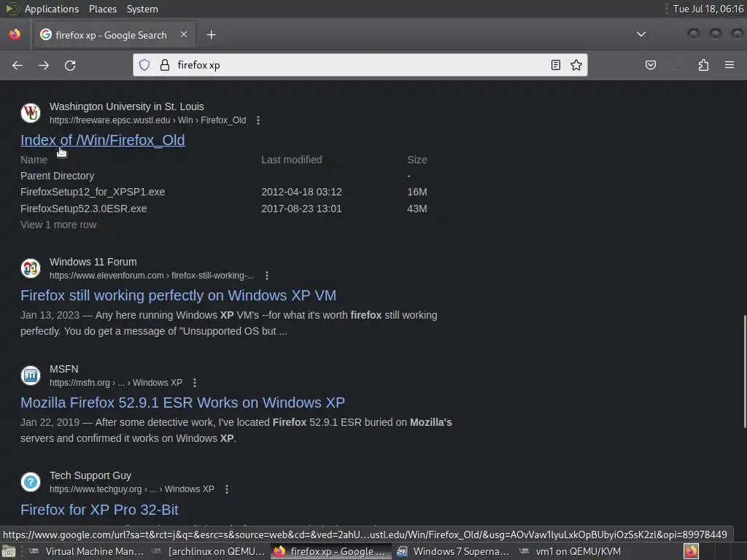Open the Applications menu
747x560 pixels.
(52, 9)
